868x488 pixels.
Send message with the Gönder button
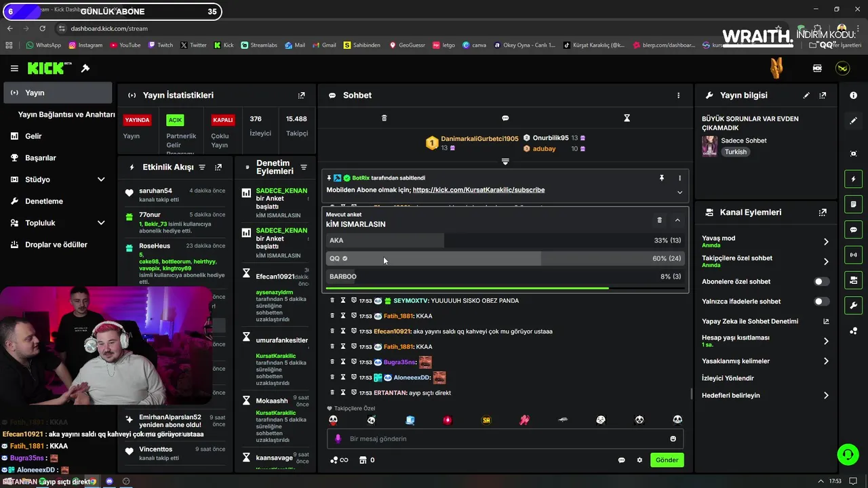[x=667, y=460]
